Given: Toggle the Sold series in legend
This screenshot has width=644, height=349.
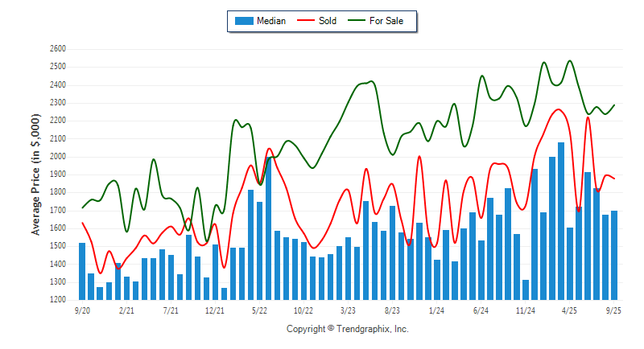Looking at the screenshot, I should (x=327, y=21).
